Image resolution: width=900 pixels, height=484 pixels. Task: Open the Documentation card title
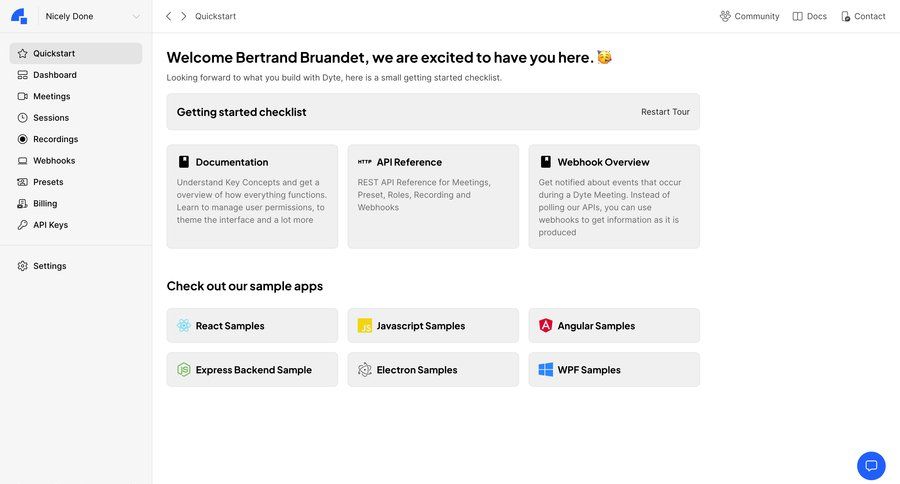pos(232,162)
